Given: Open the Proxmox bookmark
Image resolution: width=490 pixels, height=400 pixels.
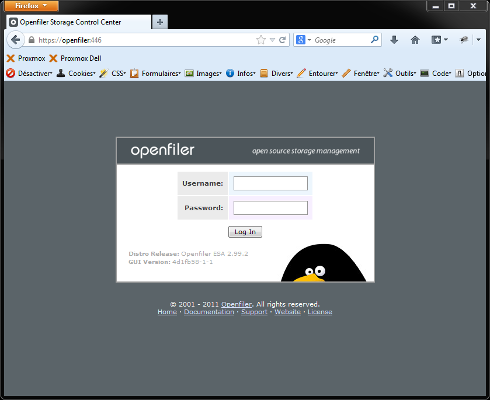Looking at the screenshot, I should [26, 58].
